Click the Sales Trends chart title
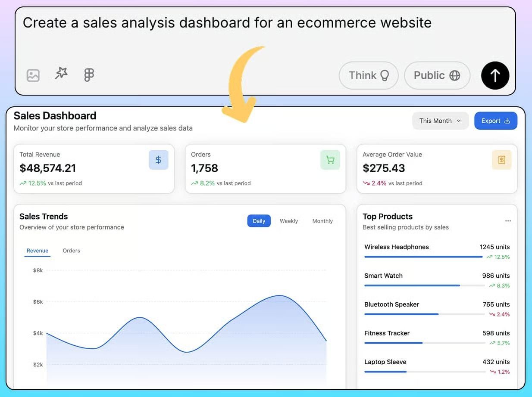This screenshot has width=532, height=397. [44, 217]
